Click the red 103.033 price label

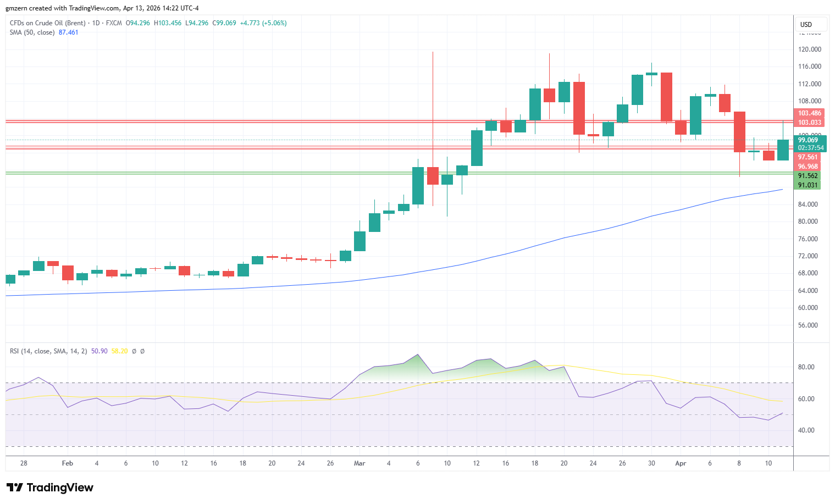810,123
